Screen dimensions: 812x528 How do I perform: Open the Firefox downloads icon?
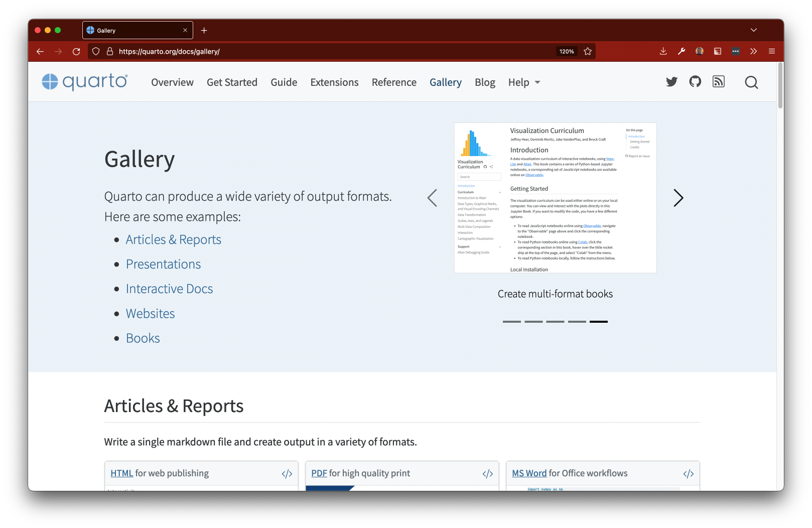[x=663, y=51]
